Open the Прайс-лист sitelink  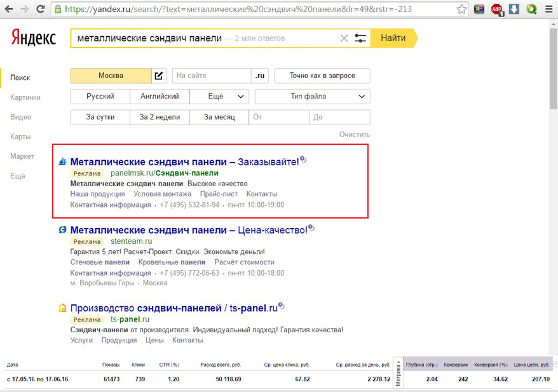219,194
